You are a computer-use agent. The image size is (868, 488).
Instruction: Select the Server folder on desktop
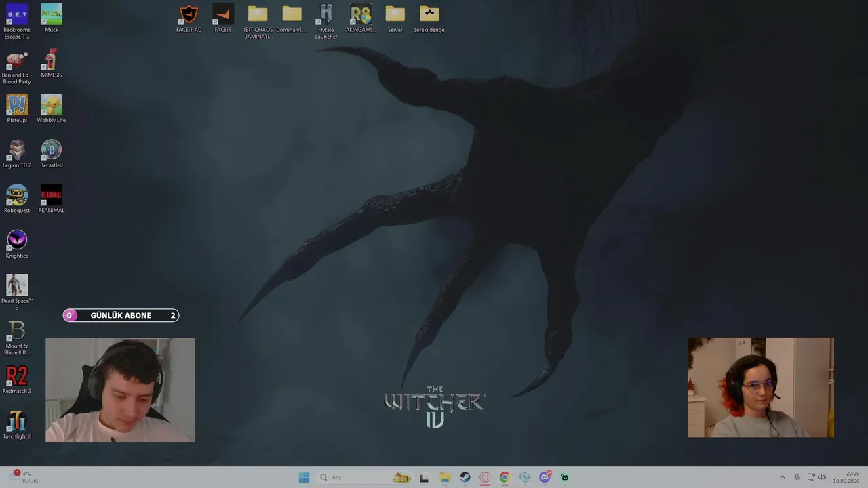[x=395, y=18]
